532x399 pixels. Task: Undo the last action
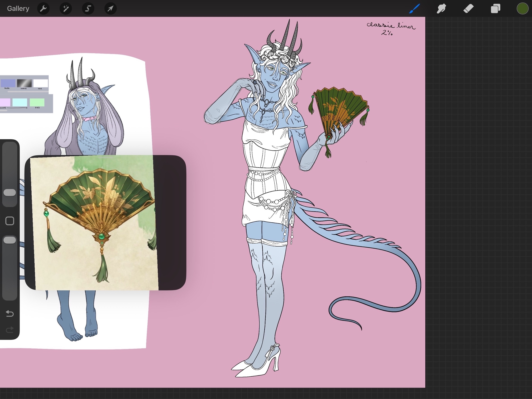click(x=10, y=314)
